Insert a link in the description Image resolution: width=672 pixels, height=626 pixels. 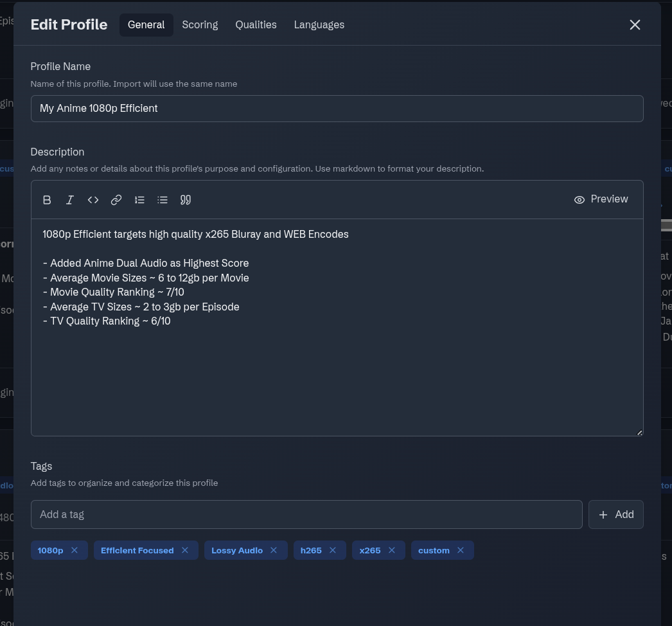[x=116, y=200]
